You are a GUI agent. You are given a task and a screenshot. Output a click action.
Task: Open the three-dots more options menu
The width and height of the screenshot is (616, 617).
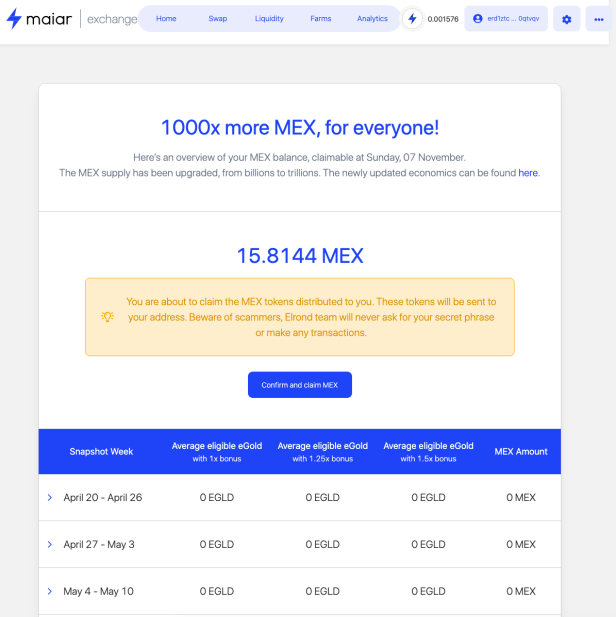(599, 19)
